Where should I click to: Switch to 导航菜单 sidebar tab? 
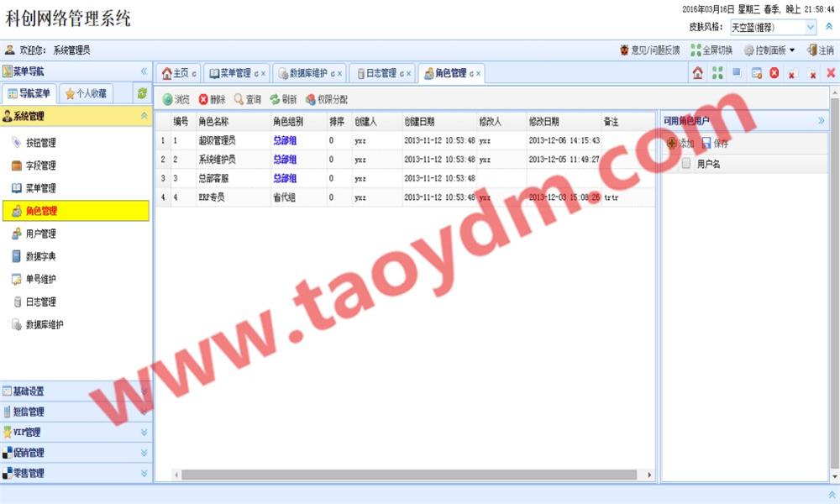pos(29,93)
